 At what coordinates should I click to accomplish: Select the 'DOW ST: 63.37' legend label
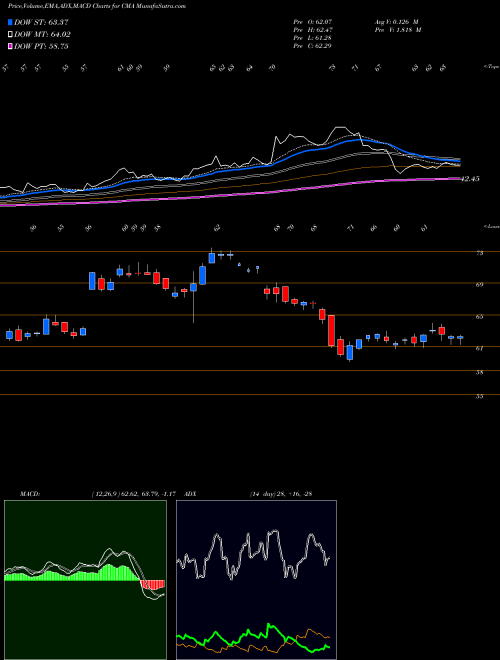pyautogui.click(x=41, y=23)
